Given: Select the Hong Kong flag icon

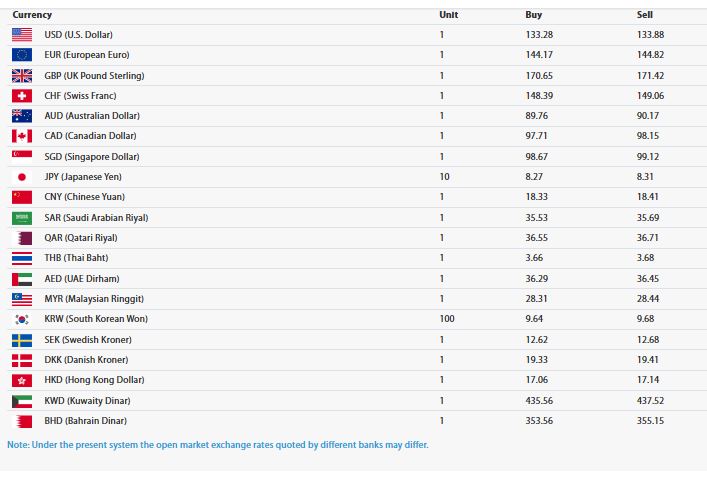Looking at the screenshot, I should pos(22,380).
